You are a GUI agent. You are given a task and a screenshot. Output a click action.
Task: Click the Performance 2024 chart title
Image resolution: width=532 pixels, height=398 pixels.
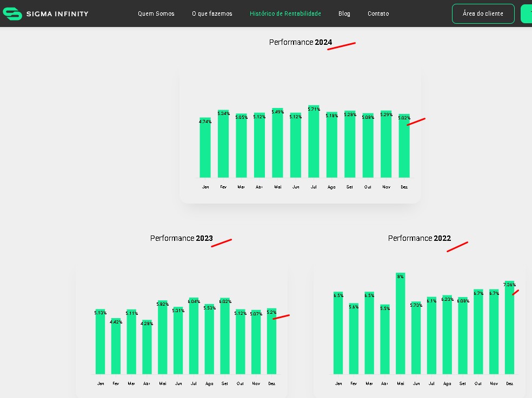click(300, 42)
